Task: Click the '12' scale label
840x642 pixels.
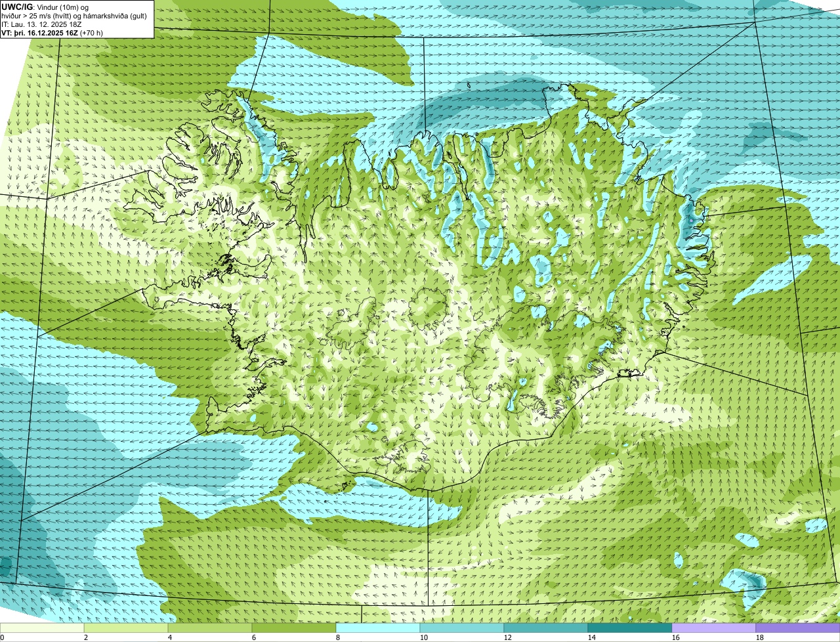Action: pyautogui.click(x=508, y=637)
